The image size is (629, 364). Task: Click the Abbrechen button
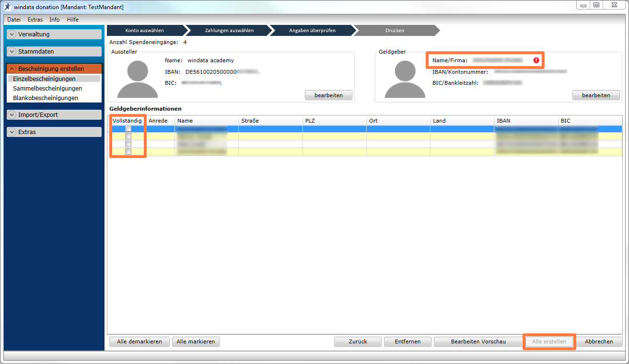(599, 341)
